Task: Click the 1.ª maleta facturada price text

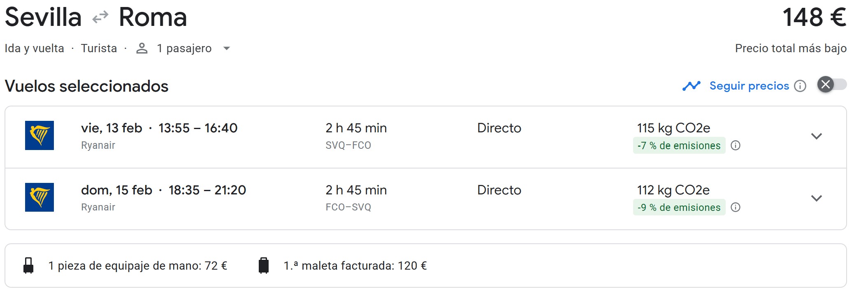Action: pos(355,266)
